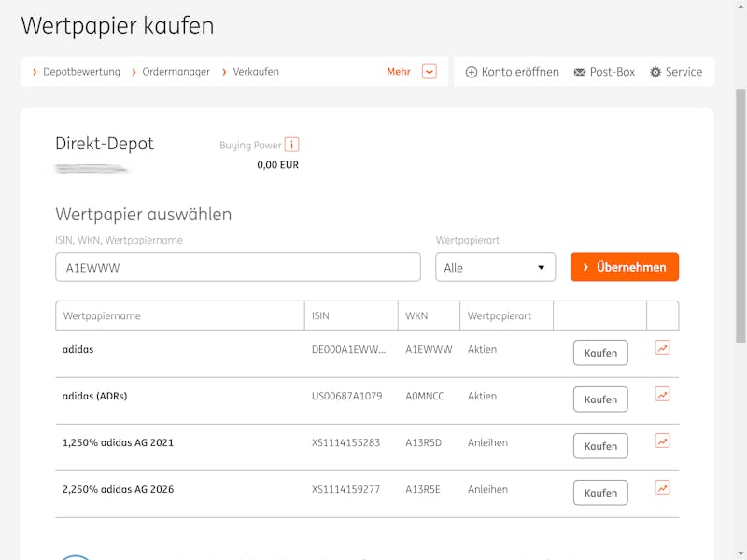Click Kaufen for adidas Aktien
This screenshot has height=560, width=747.
600,353
